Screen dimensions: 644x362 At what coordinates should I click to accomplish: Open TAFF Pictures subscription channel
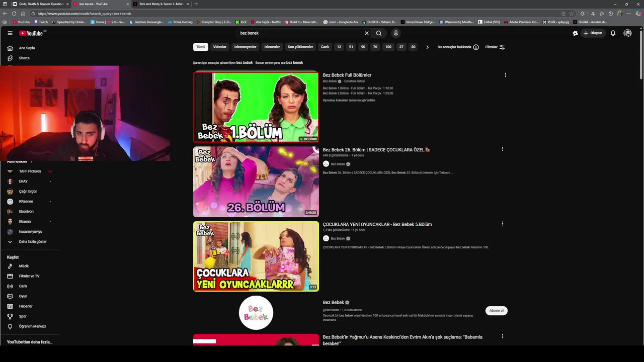coord(30,171)
